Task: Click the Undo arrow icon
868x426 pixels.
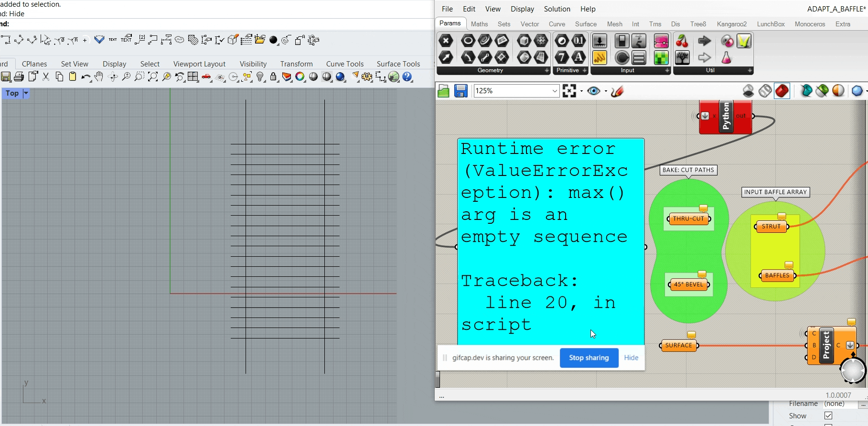Action: click(x=86, y=77)
